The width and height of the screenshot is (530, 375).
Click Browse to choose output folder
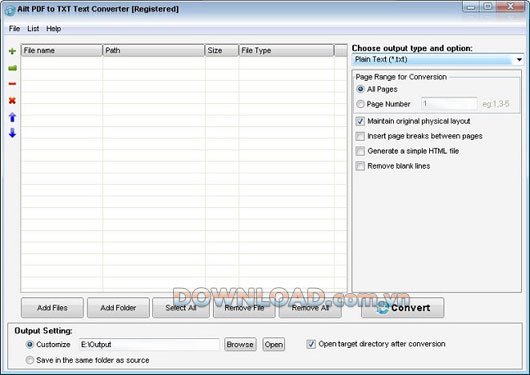pos(240,344)
